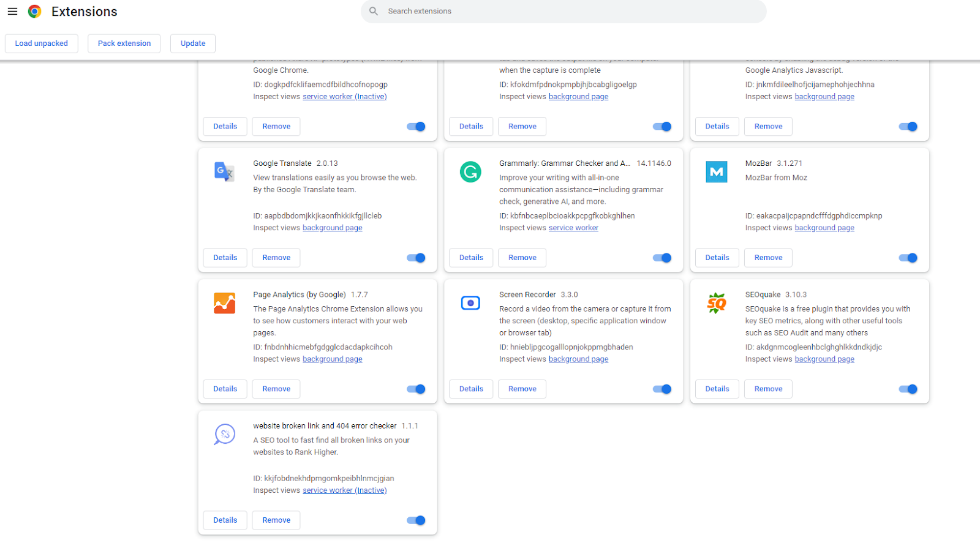Open Details for Screen Recorder
This screenshot has width=980, height=543.
tap(471, 389)
